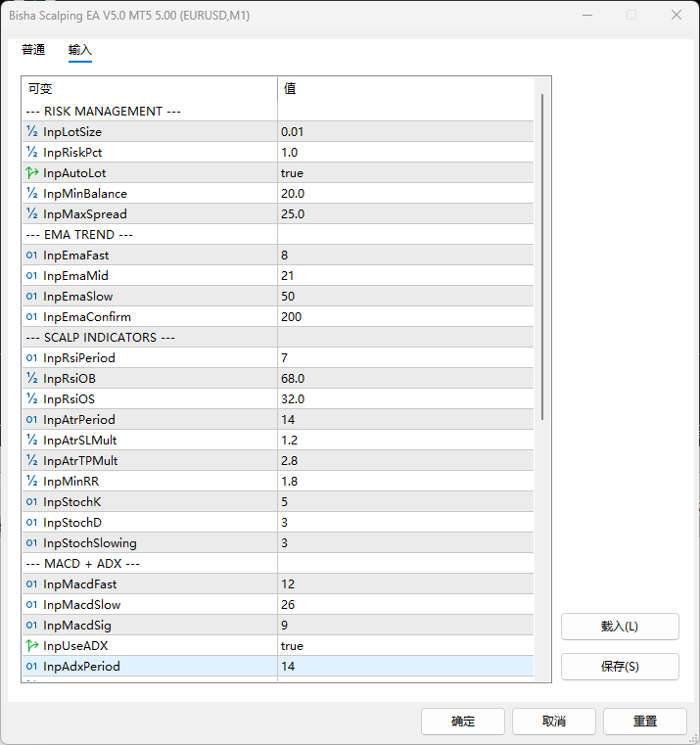The width and height of the screenshot is (700, 745).
Task: Click the boolean arrow icon beside InpAutoLot
Action: pyautogui.click(x=32, y=173)
